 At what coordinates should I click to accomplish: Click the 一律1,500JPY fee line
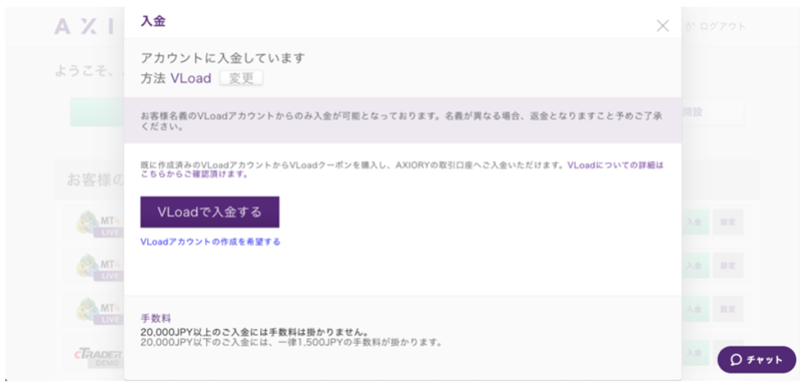point(291,342)
